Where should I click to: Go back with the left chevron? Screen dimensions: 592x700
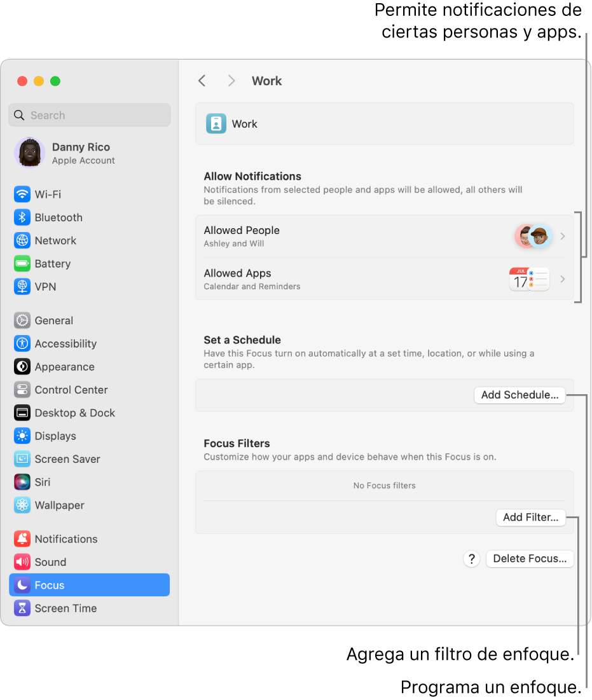[x=202, y=81]
